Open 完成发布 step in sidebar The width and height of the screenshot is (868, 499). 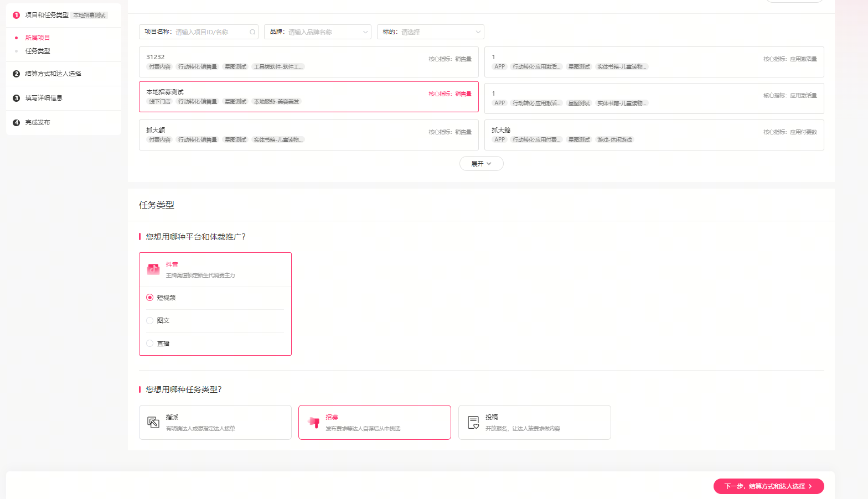[x=38, y=122]
